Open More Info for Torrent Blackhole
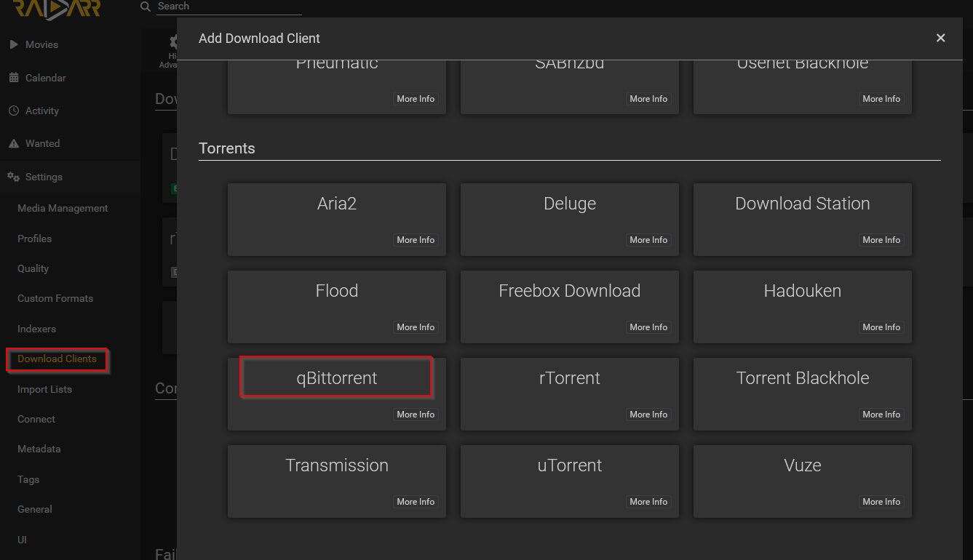 coord(881,415)
